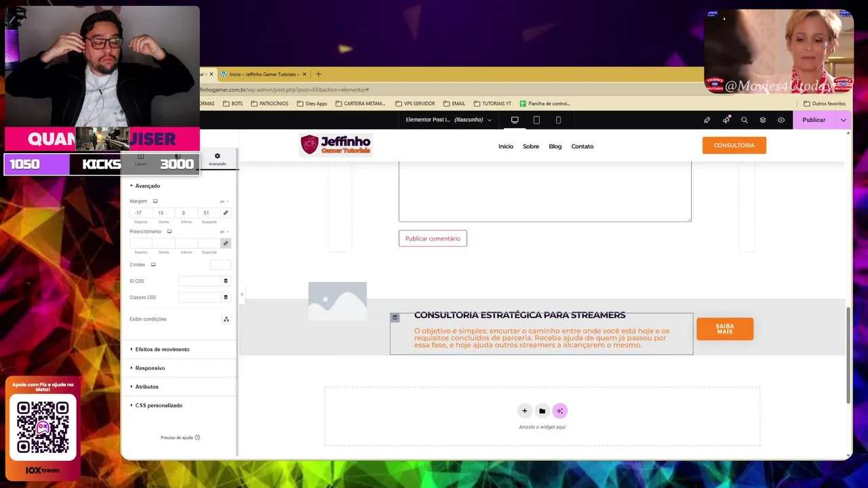Change Preenchimento unit px dropdown
The height and width of the screenshot is (488, 868).
(224, 232)
